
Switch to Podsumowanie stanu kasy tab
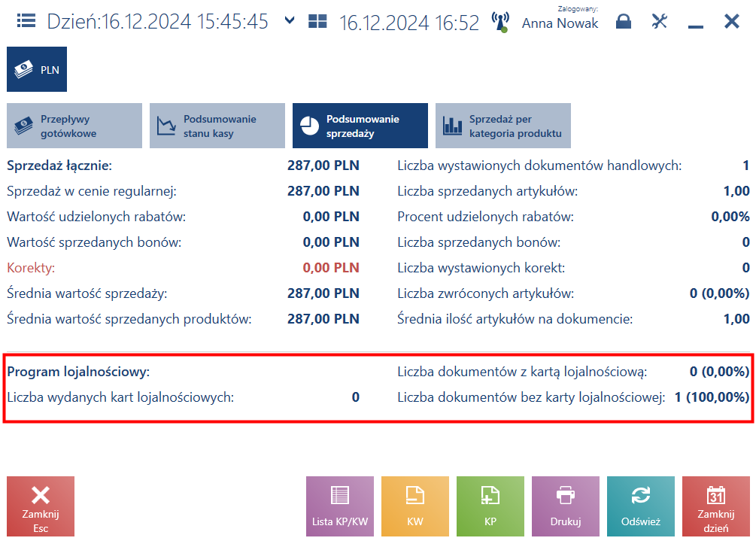click(217, 126)
